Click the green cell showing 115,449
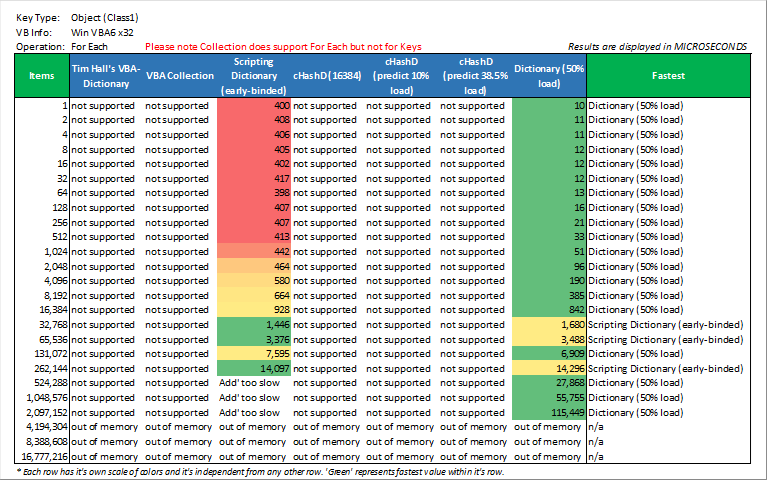This screenshot has width=767, height=480. [549, 412]
